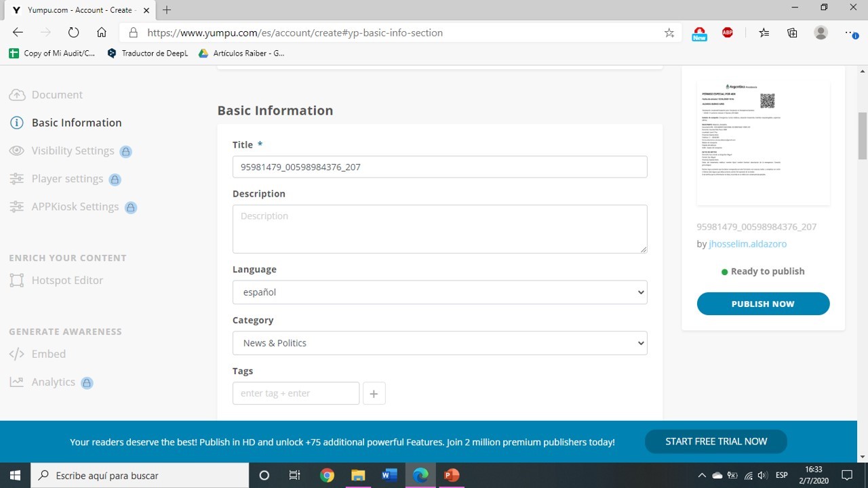Viewport: 868px width, 488px height.
Task: Click START FREE TRIAL NOW button
Action: tap(715, 441)
